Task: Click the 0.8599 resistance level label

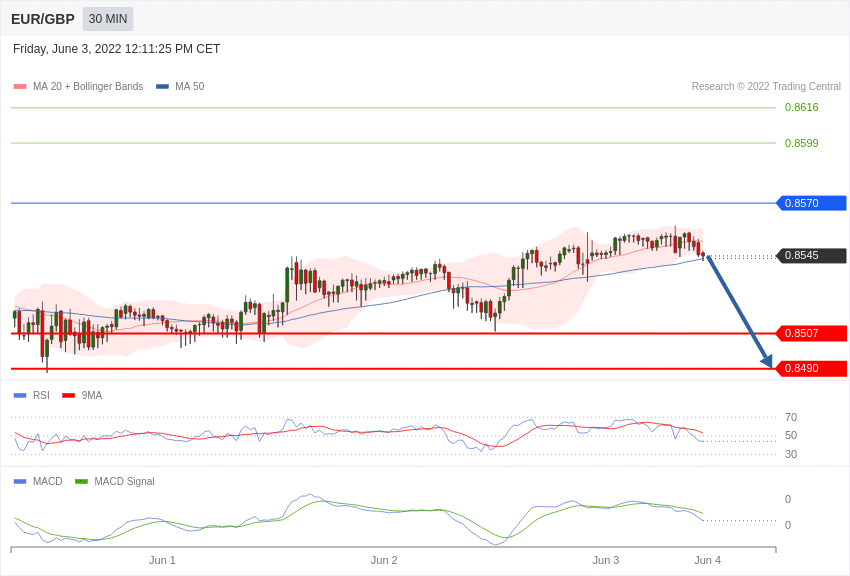Action: [x=802, y=143]
